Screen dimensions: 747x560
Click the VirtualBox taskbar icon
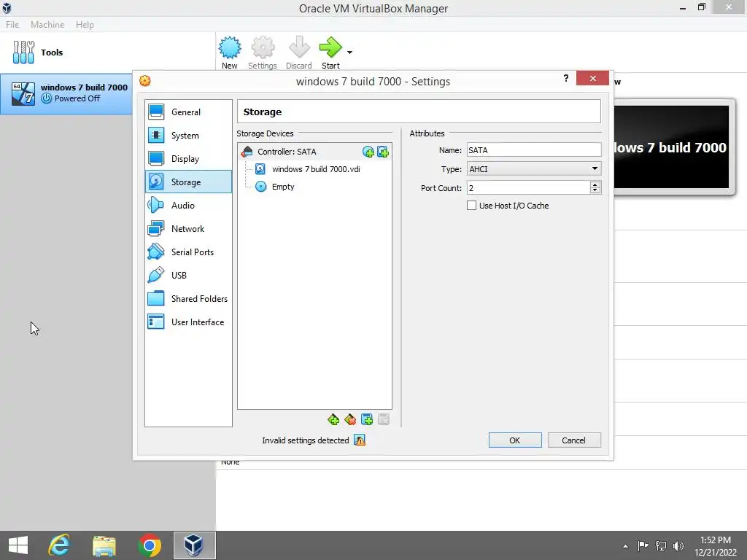click(x=194, y=545)
